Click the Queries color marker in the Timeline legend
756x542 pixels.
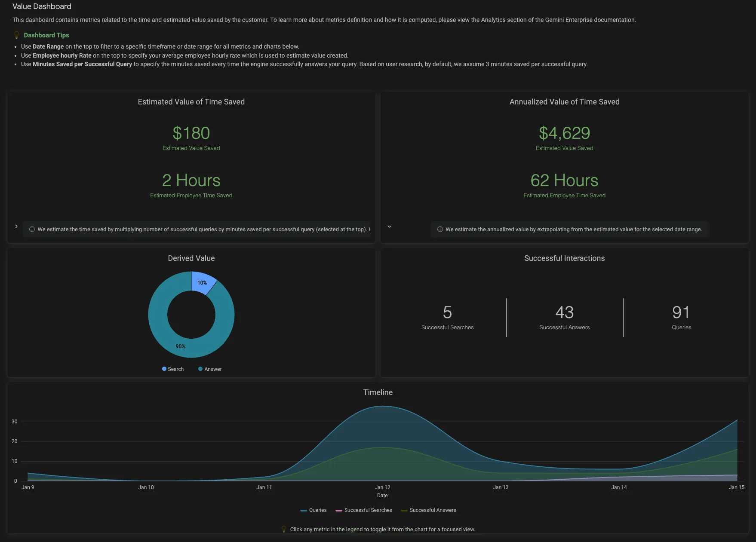[303, 510]
